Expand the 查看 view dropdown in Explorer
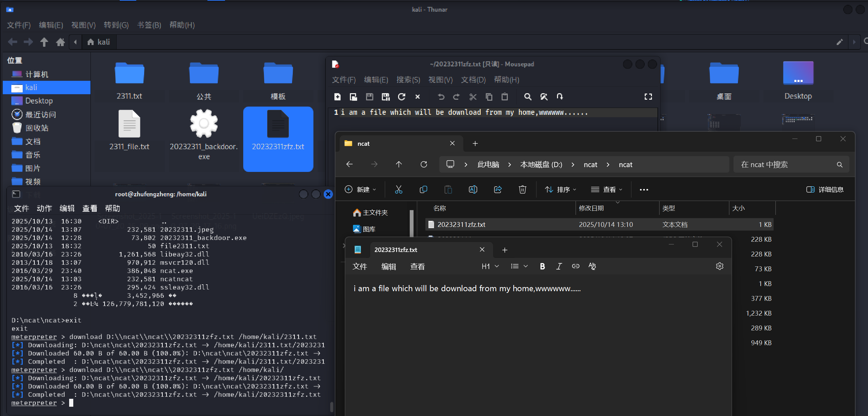Screen dimensions: 868x416 [607, 189]
